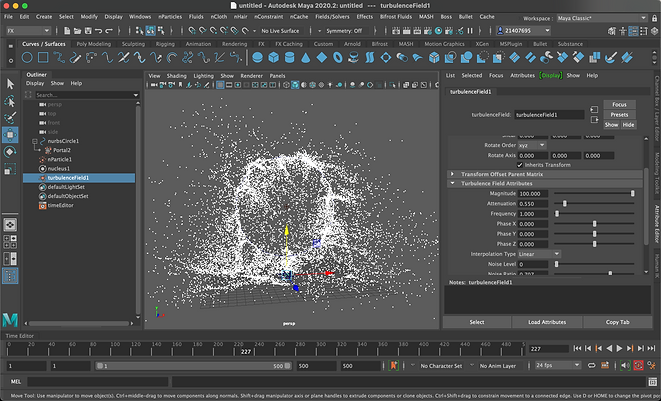
Task: Toggle the Inherits Transform checkbox
Action: tap(520, 165)
